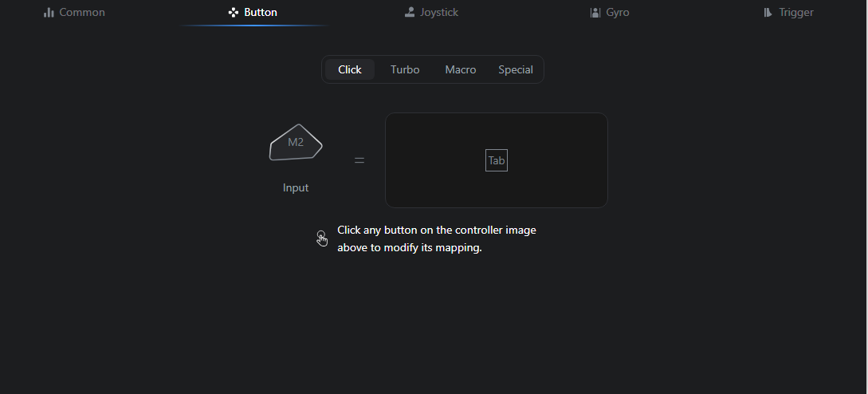Open the Trigger tab label
Viewport: 868px width, 394px height.
pyautogui.click(x=796, y=12)
